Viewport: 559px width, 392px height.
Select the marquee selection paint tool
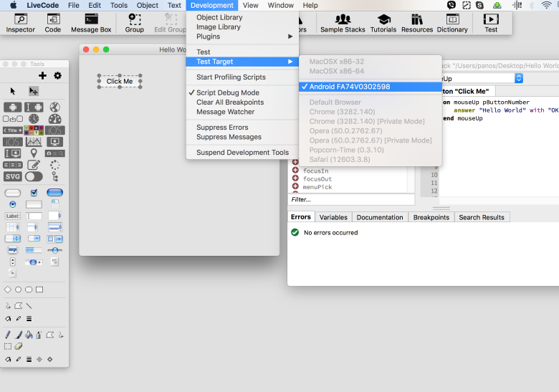[x=8, y=346]
